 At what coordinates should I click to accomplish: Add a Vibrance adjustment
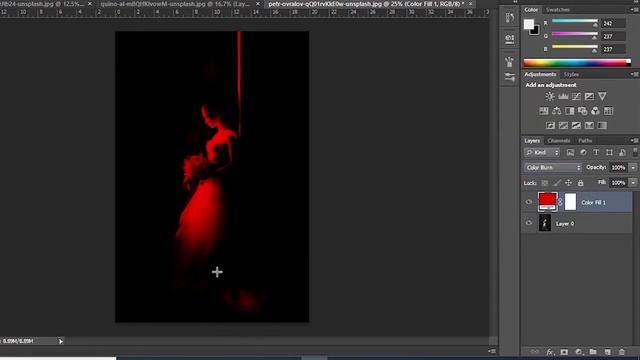602,96
